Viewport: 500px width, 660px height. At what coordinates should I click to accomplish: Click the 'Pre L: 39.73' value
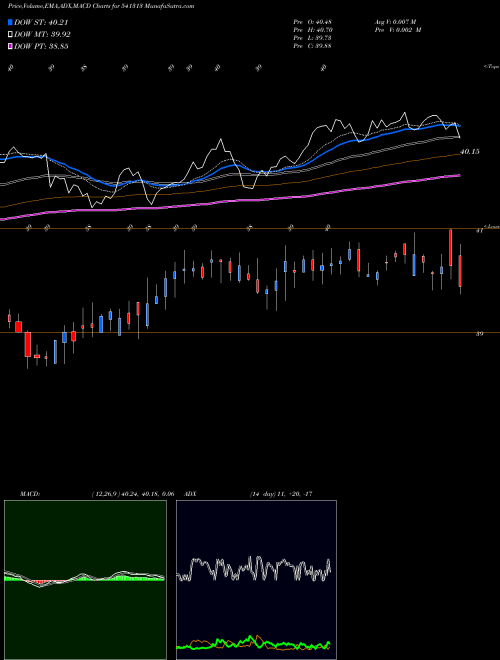312,37
